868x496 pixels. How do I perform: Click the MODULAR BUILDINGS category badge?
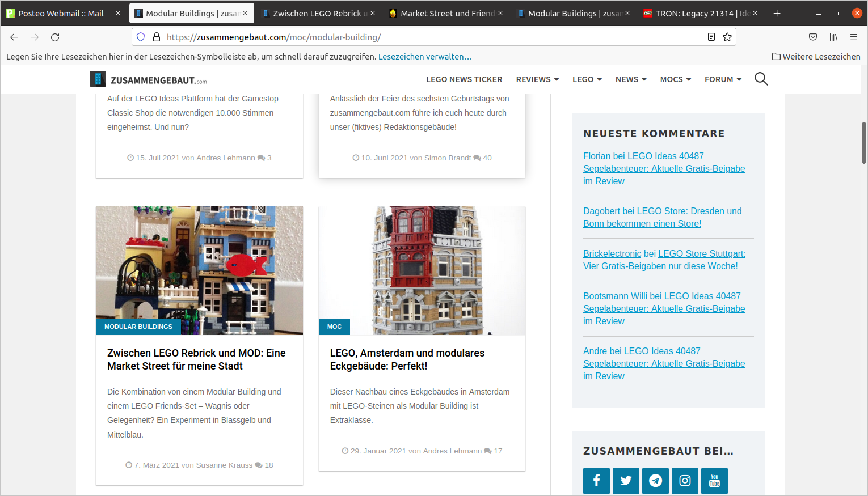coord(138,327)
